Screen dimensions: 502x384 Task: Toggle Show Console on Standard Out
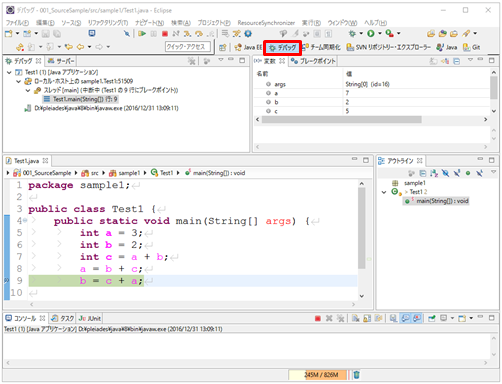tap(405, 319)
